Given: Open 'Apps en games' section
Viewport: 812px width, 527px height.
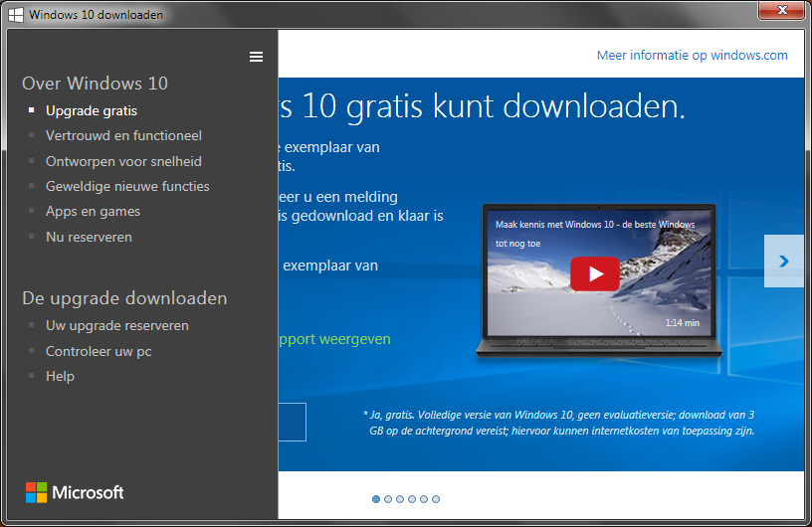Looking at the screenshot, I should [93, 211].
